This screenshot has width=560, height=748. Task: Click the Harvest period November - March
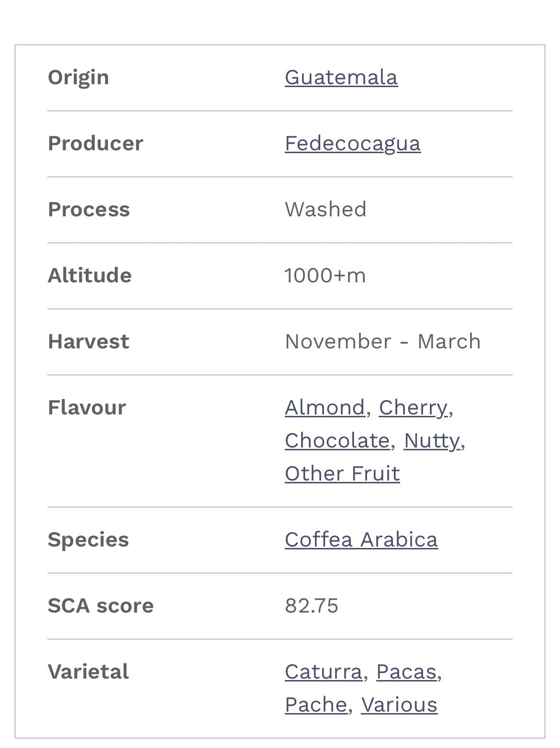pos(382,341)
